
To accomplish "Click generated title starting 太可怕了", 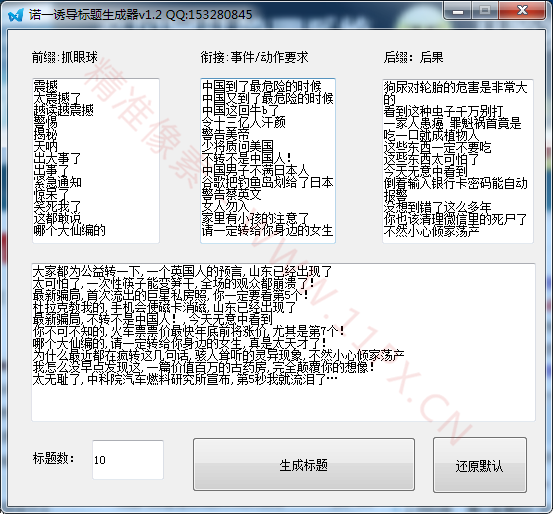I will tap(174, 283).
